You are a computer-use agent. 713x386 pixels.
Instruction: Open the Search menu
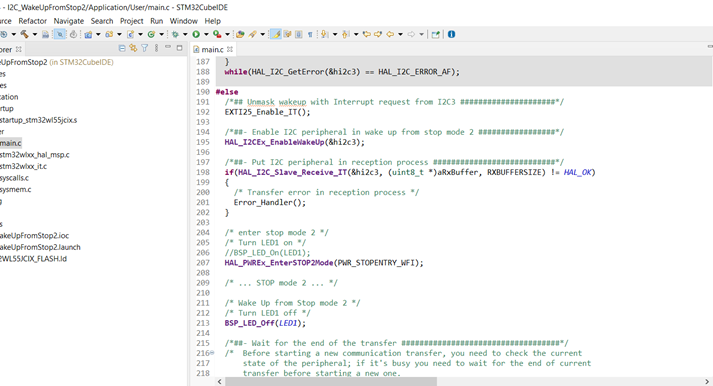point(102,21)
